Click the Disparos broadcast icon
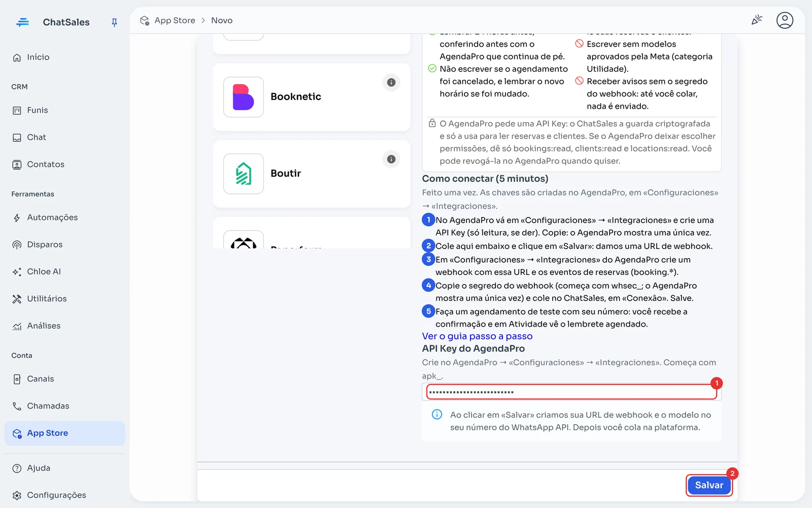 17,245
